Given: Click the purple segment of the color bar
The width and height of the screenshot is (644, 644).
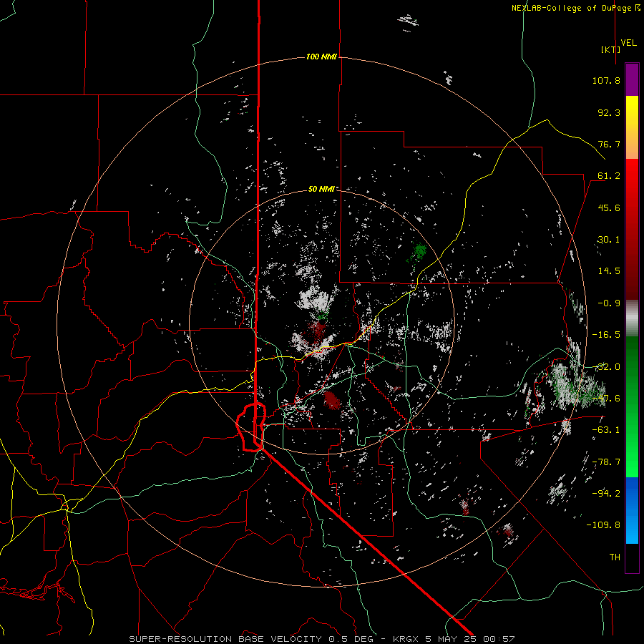Looking at the screenshot, I should pyautogui.click(x=632, y=79).
